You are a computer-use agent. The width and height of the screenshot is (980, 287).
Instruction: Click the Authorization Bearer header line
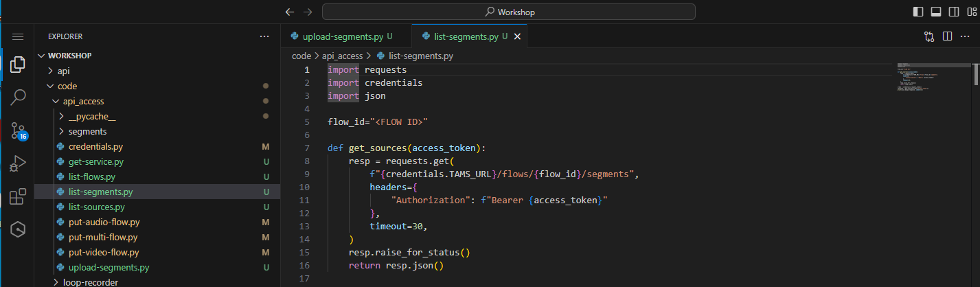[500, 200]
